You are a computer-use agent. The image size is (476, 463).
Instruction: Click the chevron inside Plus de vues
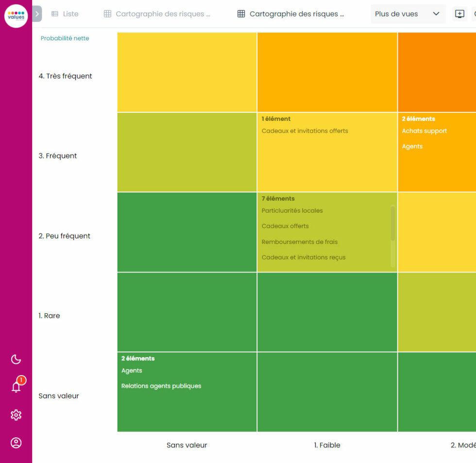pyautogui.click(x=436, y=14)
